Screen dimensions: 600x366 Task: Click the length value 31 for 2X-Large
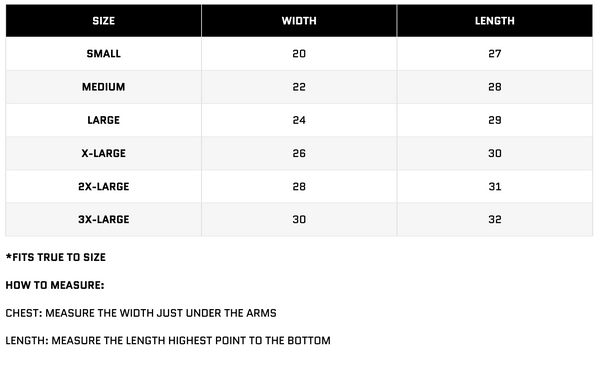click(495, 186)
